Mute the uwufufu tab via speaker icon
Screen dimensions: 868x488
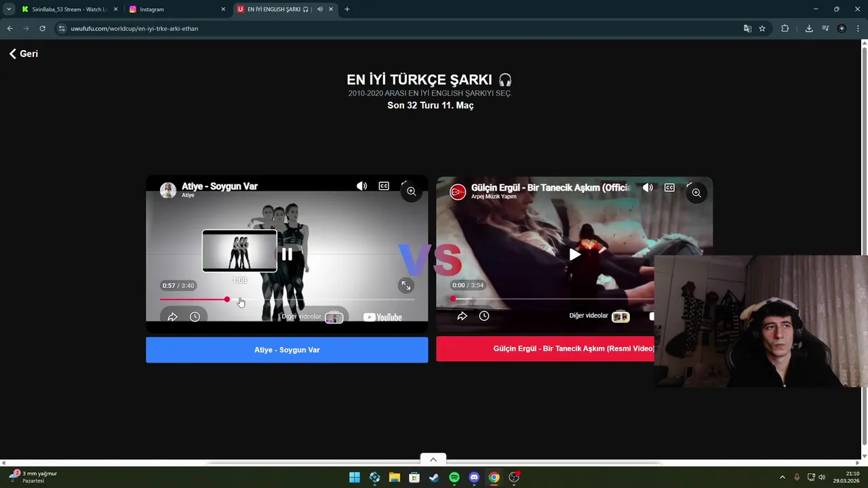319,9
